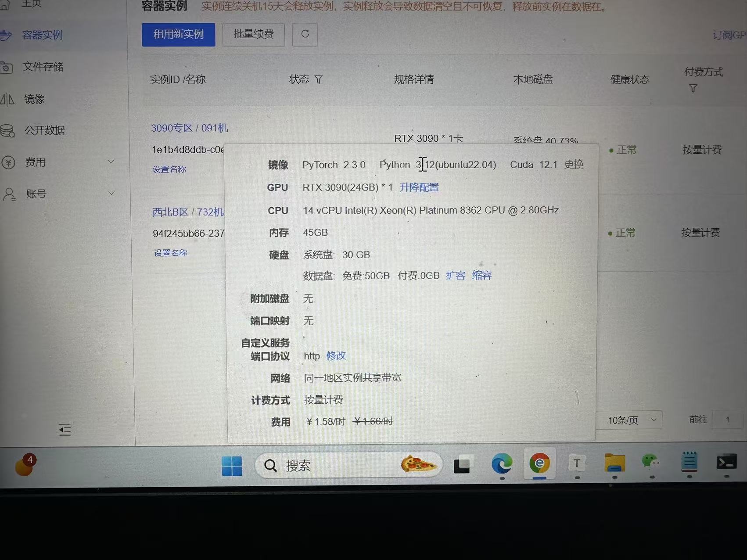Click 扩容 link for data disk
Screen dimensions: 747x560
pyautogui.click(x=456, y=276)
